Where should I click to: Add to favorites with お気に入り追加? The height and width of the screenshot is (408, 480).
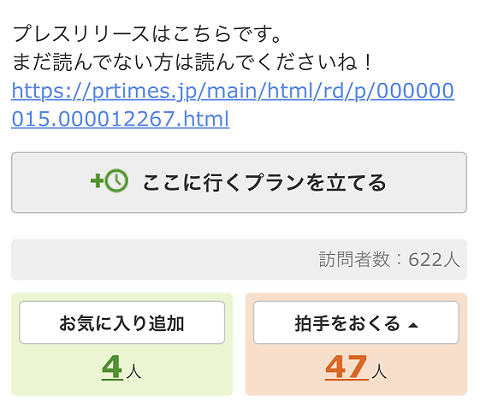pyautogui.click(x=122, y=322)
